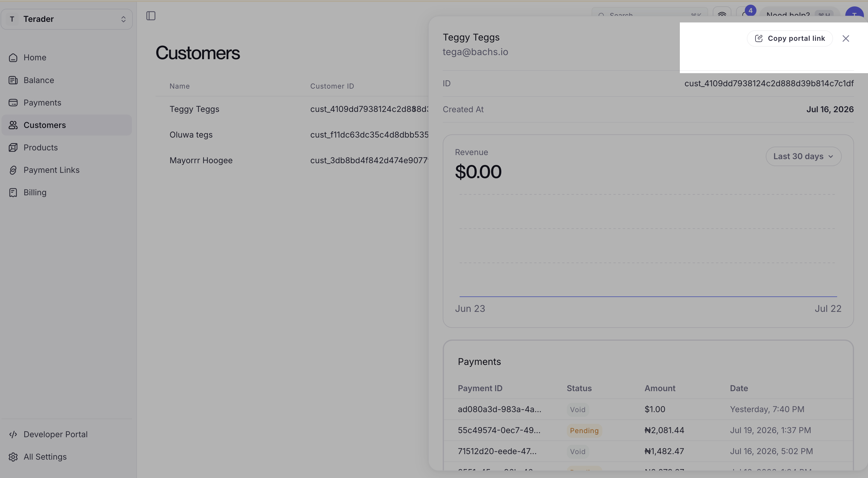868x478 pixels.
Task: Open payment ad080a3d-983a-4a...
Action: point(499,409)
